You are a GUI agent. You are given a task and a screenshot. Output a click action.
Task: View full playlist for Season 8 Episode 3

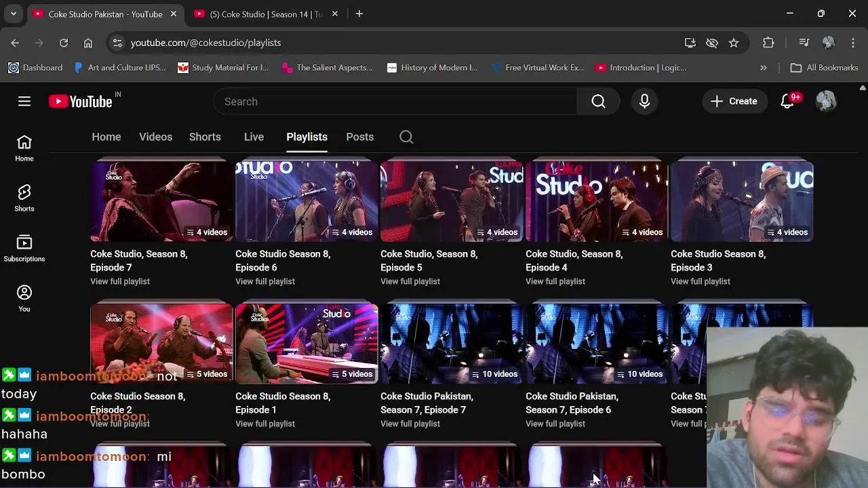click(701, 281)
